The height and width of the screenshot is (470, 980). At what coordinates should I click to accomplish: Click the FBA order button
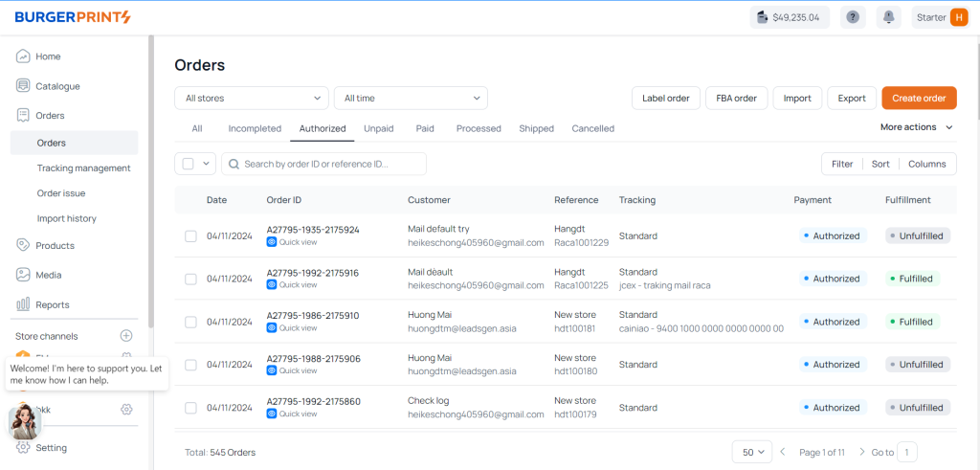click(736, 98)
